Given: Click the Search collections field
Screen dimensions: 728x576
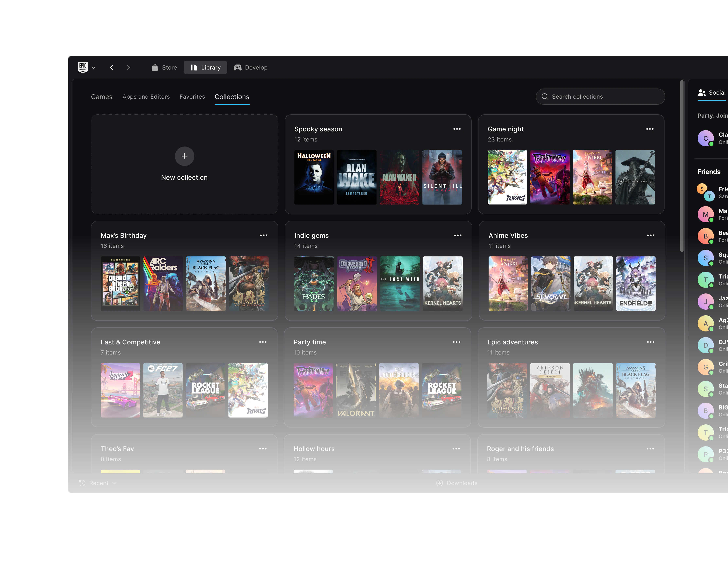Looking at the screenshot, I should (600, 96).
